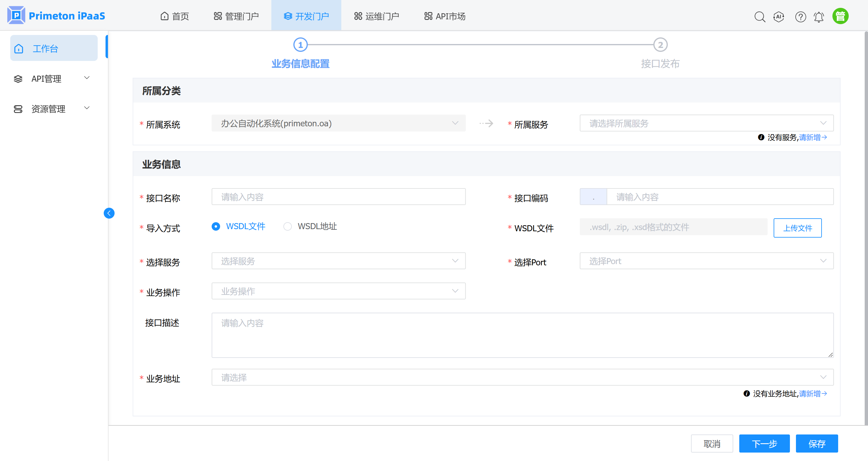The image size is (868, 461).
Task: Collapse the sidebar with blue arrow button
Action: pos(109,213)
